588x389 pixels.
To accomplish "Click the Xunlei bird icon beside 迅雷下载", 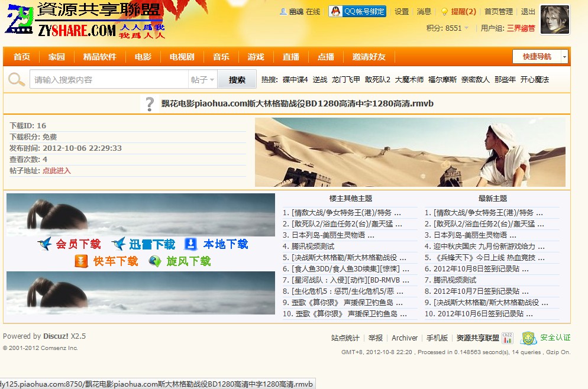I will [118, 244].
